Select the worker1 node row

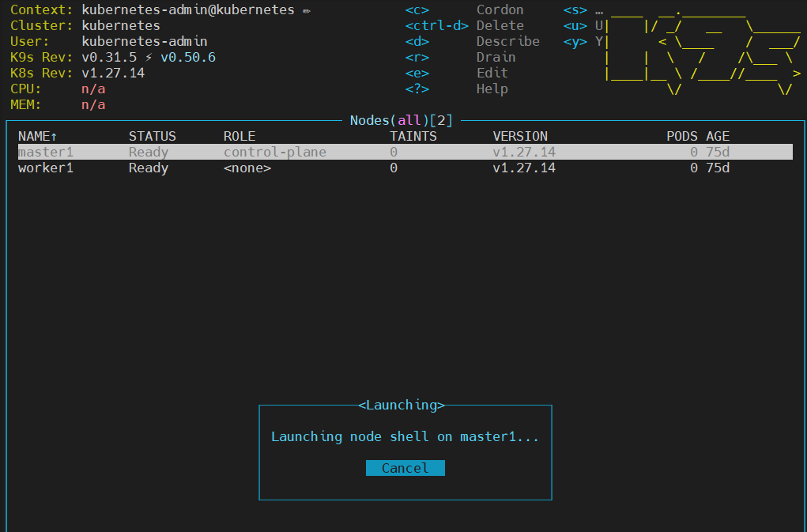click(46, 168)
